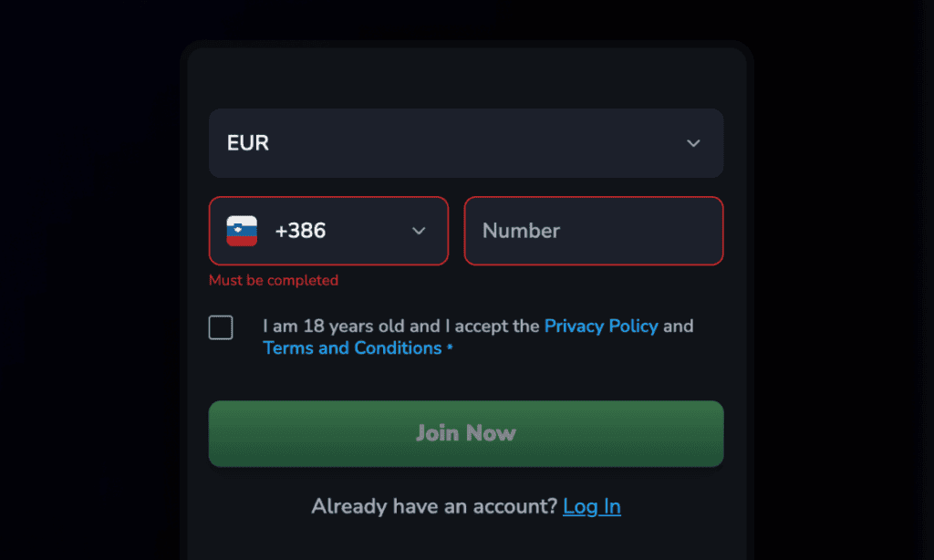Tick the 18 years old consent checkbox
This screenshot has height=560, width=934.
221,327
